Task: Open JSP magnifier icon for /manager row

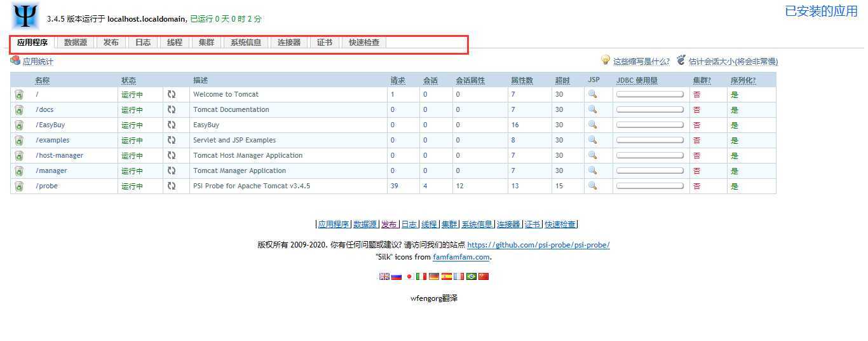Action: point(592,170)
